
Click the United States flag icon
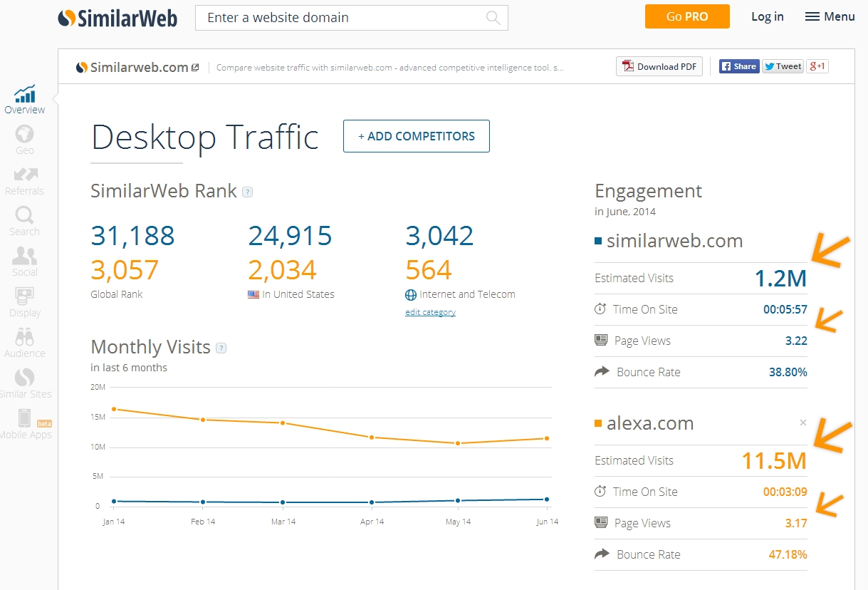(x=253, y=294)
